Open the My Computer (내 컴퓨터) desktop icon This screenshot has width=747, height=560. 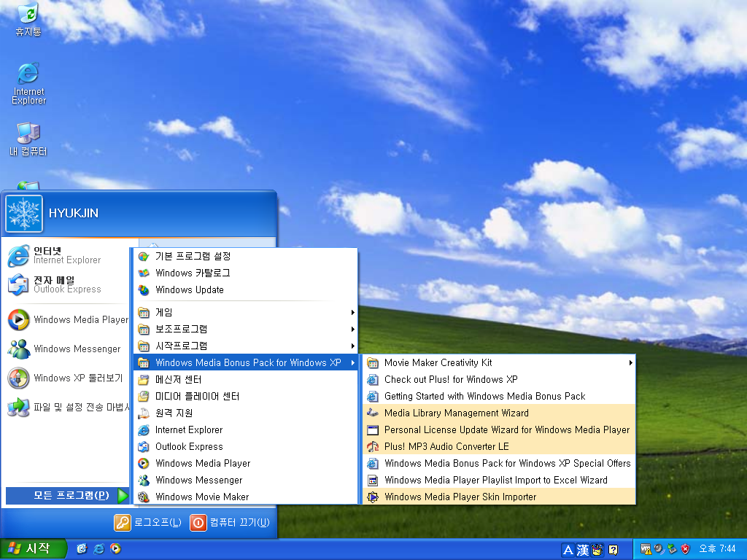point(28,139)
